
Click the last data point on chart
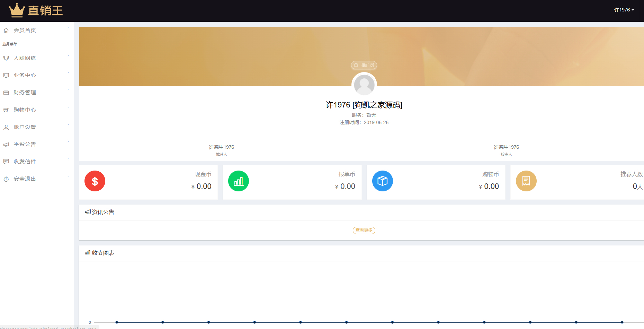622,322
